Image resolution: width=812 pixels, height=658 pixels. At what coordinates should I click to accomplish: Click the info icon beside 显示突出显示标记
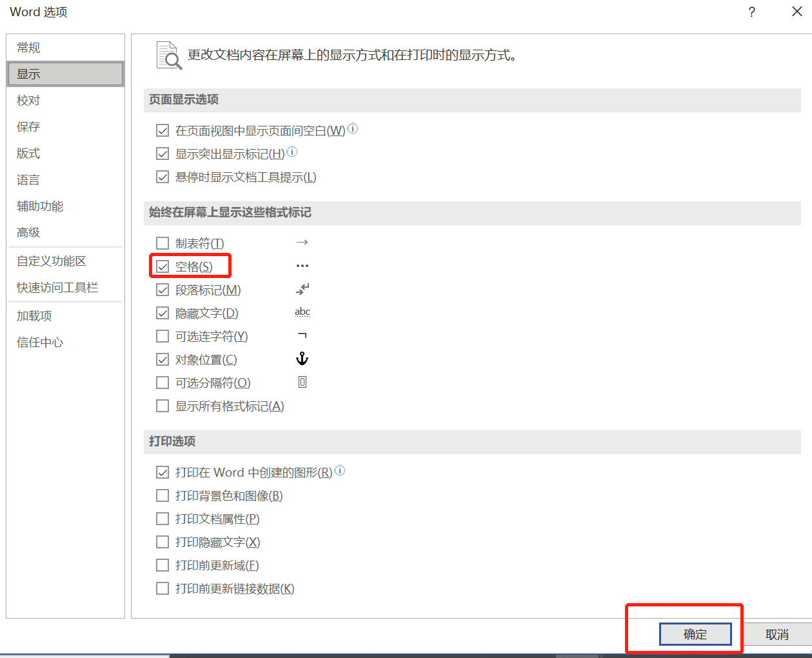click(x=292, y=152)
